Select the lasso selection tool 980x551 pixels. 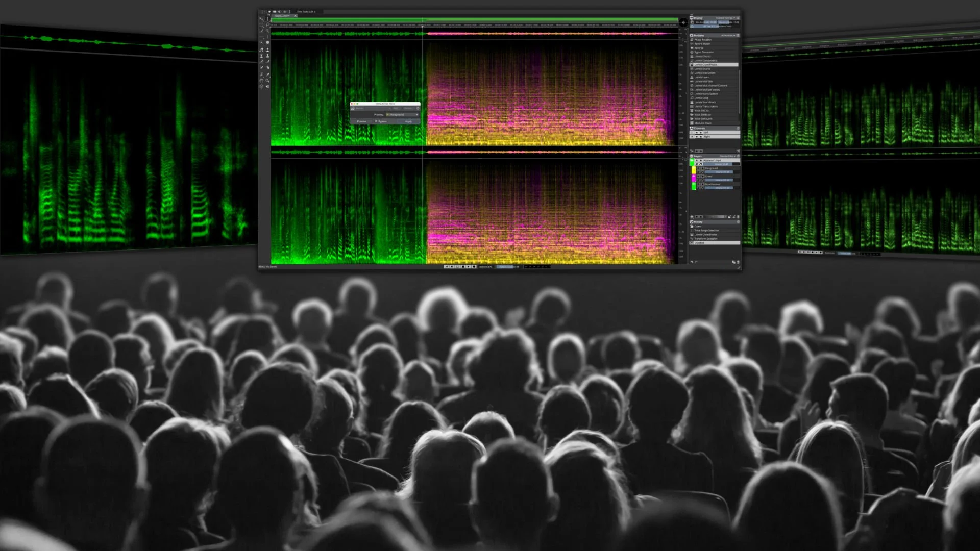(x=267, y=24)
